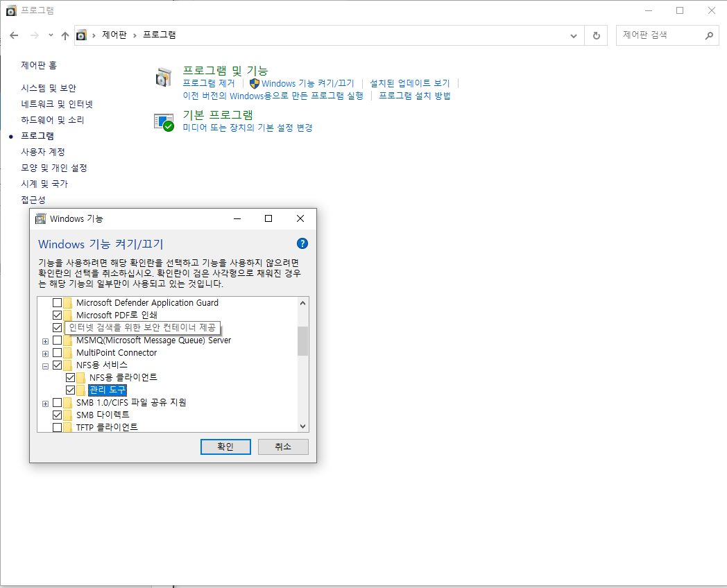Viewport: 727px width, 588px height.
Task: Toggle NFS용 클라이언트 checkbox
Action: pos(71,378)
